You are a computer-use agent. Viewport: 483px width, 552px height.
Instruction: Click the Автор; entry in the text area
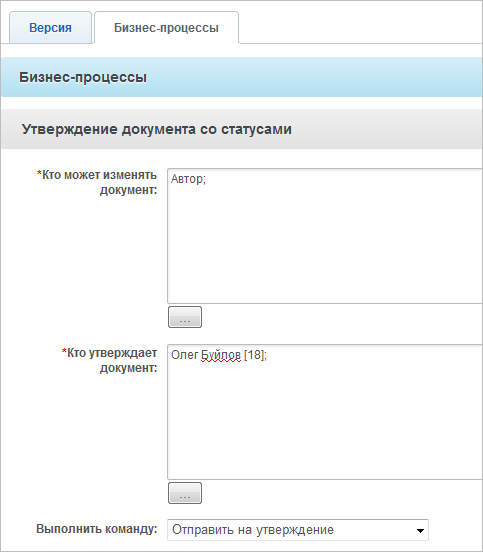tap(188, 179)
